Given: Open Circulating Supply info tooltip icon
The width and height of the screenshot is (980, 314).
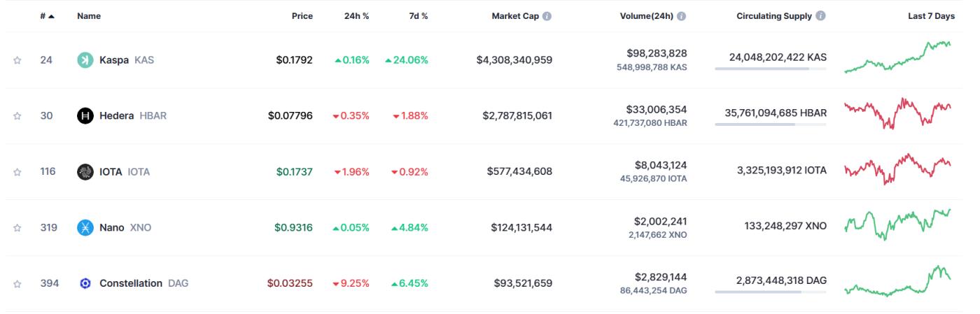Looking at the screenshot, I should coord(820,16).
